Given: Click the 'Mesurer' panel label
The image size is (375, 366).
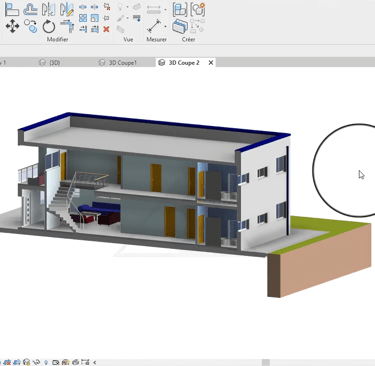Looking at the screenshot, I should tap(156, 39).
